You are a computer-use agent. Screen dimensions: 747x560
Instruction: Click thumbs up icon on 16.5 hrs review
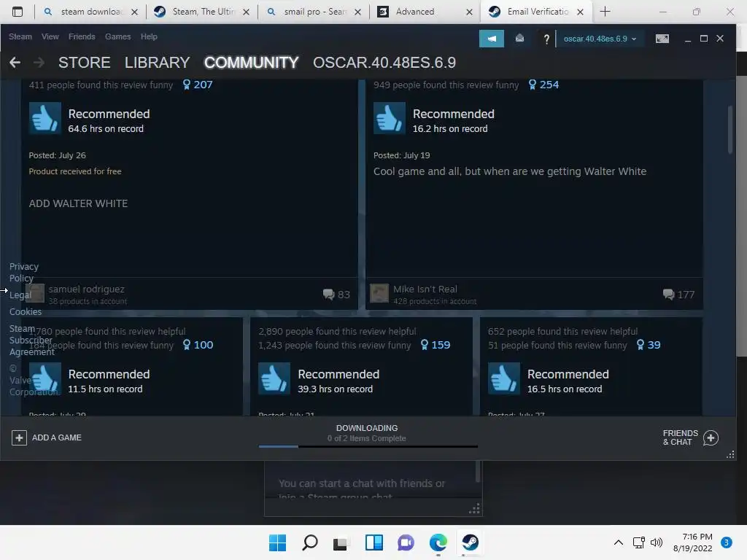pyautogui.click(x=504, y=378)
